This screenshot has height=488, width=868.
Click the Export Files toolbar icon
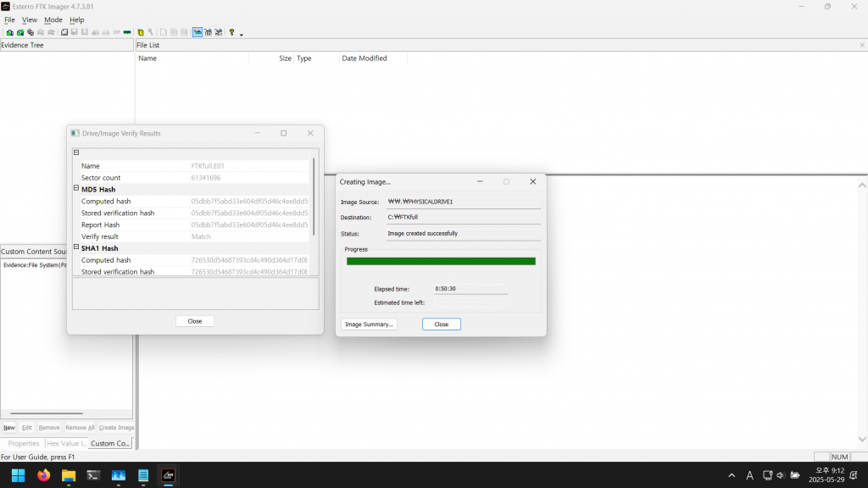(x=164, y=33)
